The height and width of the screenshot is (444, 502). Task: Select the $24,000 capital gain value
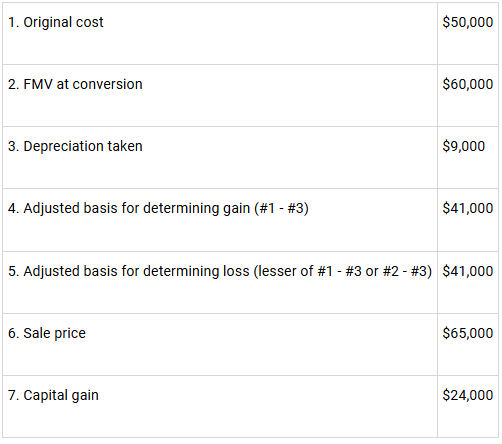pos(468,395)
